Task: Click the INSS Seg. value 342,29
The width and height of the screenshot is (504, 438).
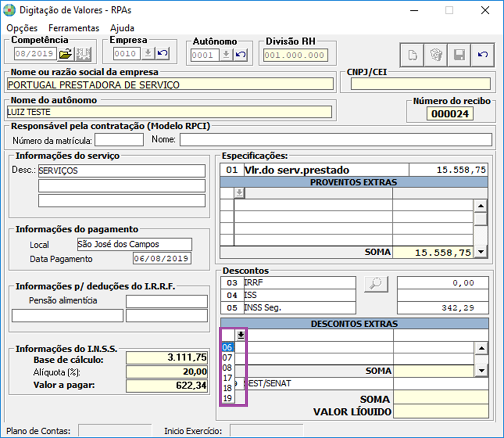Action: point(443,308)
